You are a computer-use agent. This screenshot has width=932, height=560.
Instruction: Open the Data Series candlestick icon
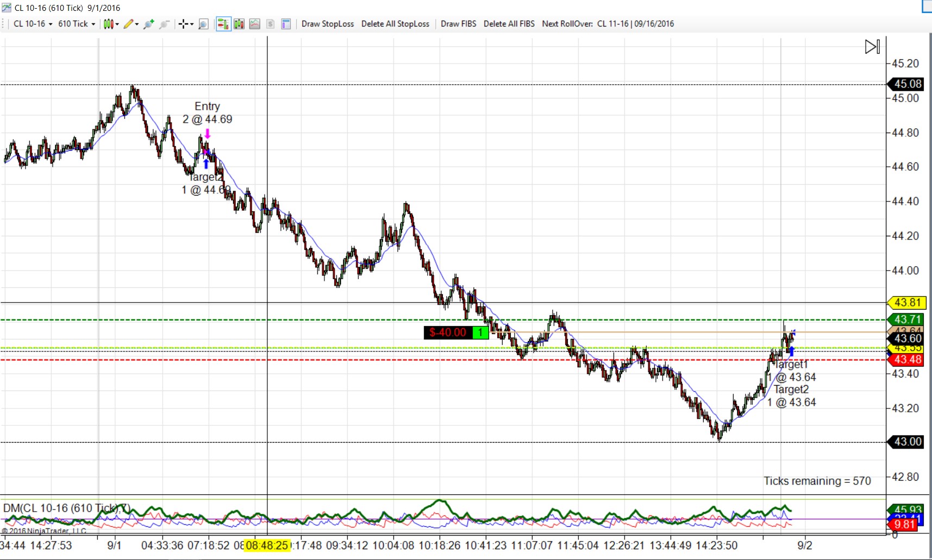click(x=239, y=24)
